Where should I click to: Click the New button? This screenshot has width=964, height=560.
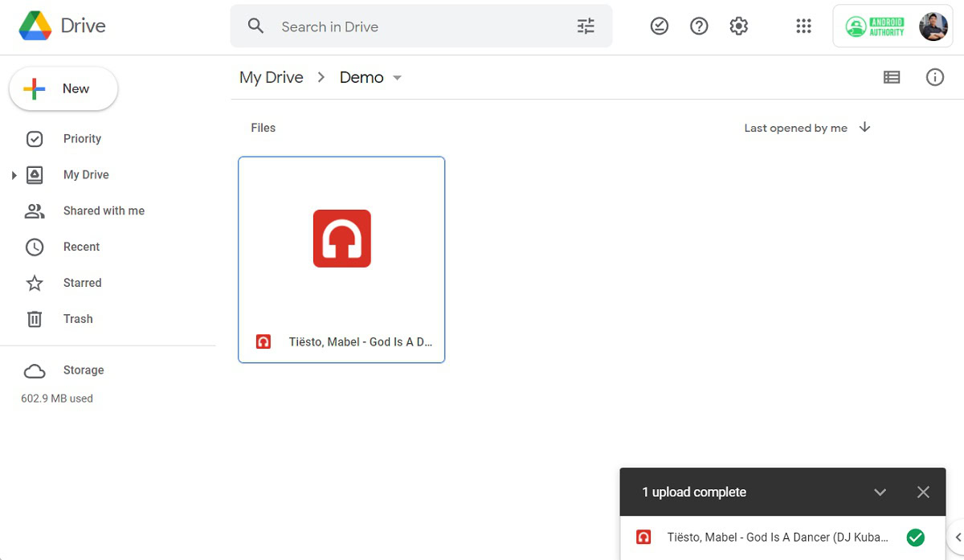click(63, 88)
